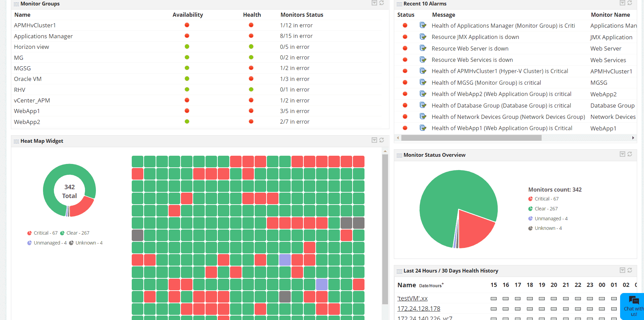Toggle the Clear - 267 legend in Monitor Status Overview
The image size is (644, 320).
point(543,208)
